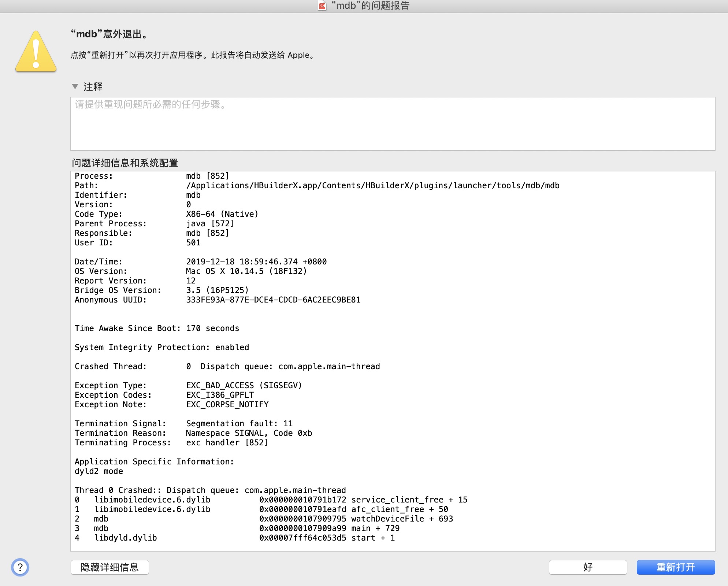Reopen the app with 重新打开 button
The image size is (728, 586).
(676, 567)
